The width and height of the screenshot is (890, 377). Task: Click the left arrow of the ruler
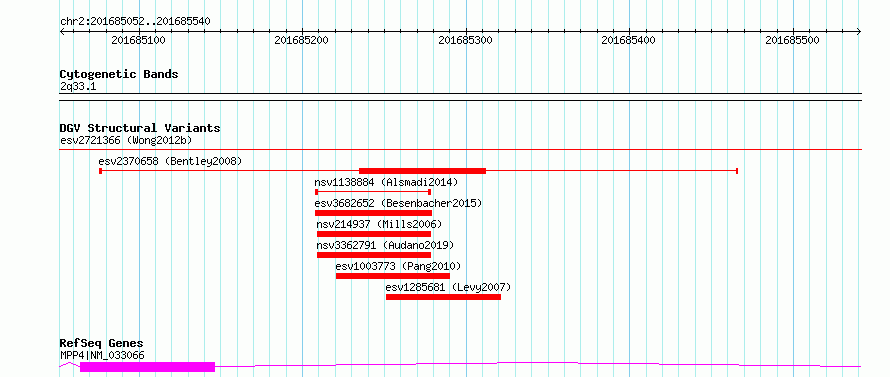click(62, 32)
